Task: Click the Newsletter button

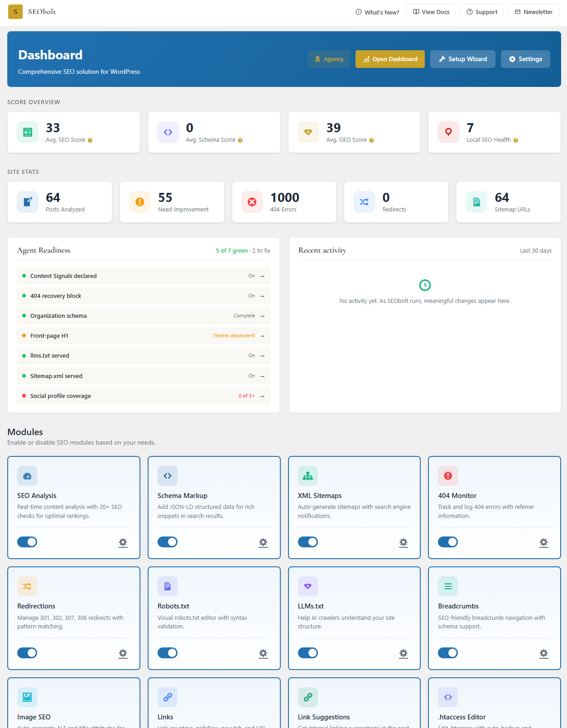Action: [533, 12]
